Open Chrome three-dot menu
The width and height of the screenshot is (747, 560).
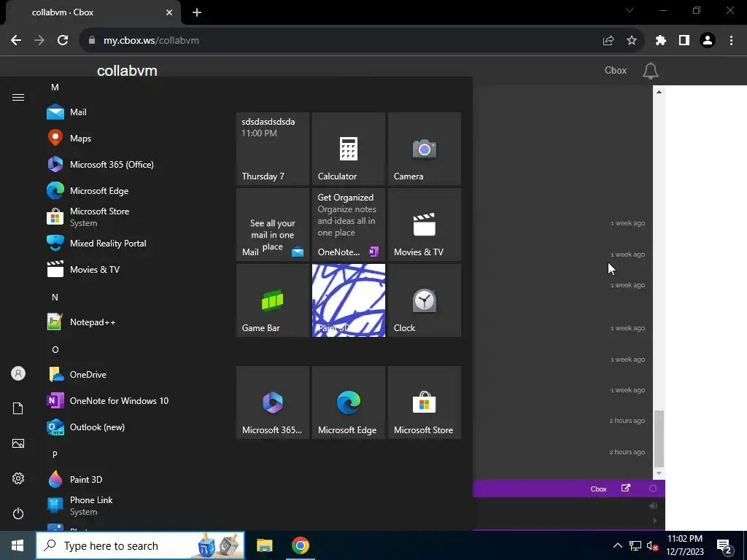pos(731,41)
